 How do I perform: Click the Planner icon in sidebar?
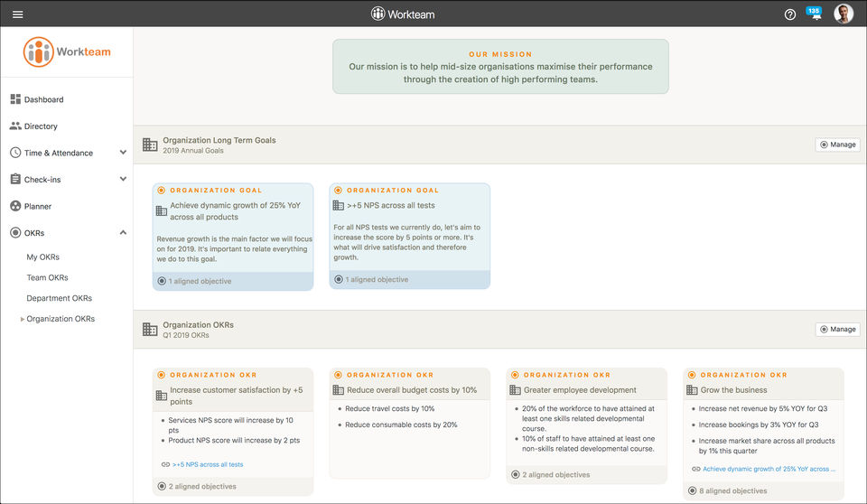coord(15,206)
